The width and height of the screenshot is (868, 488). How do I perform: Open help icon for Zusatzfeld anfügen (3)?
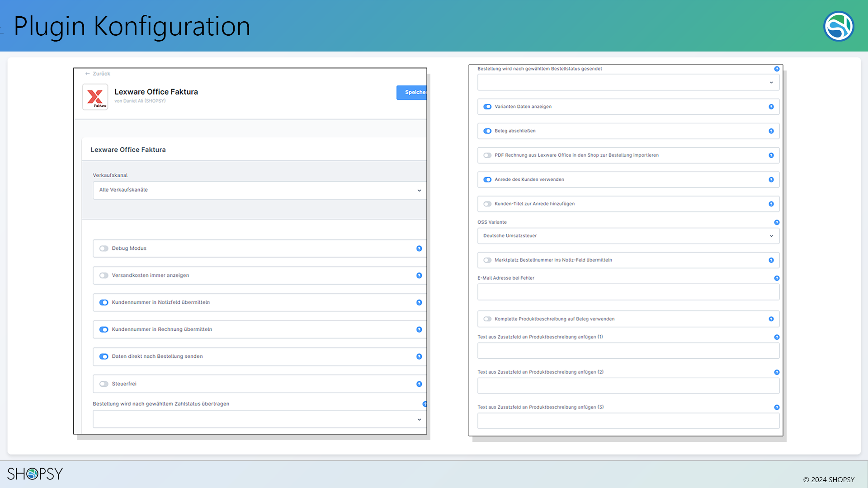click(x=777, y=408)
